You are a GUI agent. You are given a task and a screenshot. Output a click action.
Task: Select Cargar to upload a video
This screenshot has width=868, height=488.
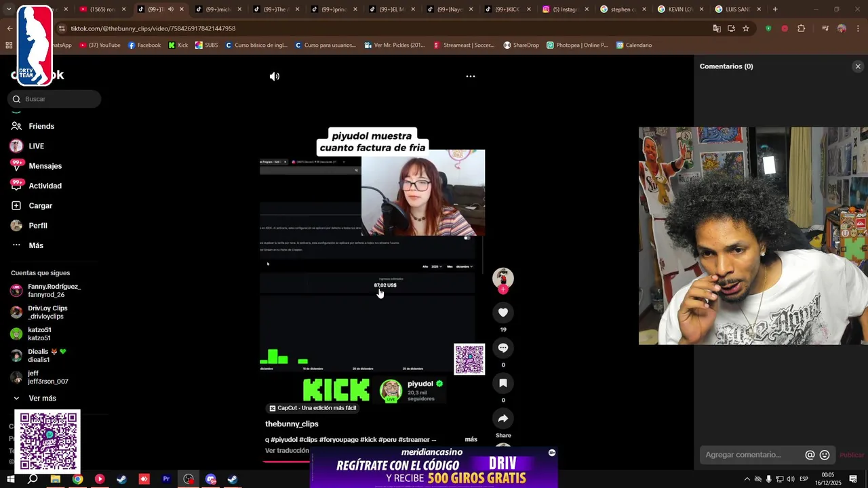pyautogui.click(x=31, y=205)
